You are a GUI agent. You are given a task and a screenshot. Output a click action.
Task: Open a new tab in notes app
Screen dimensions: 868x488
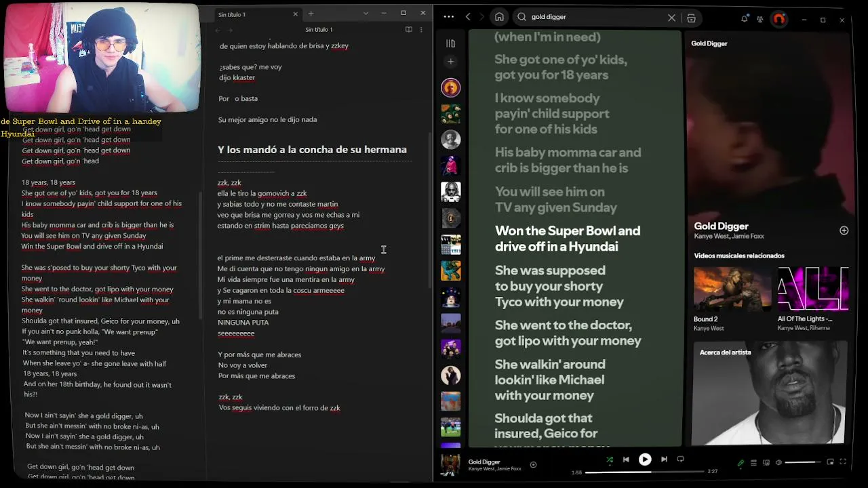pyautogui.click(x=311, y=14)
